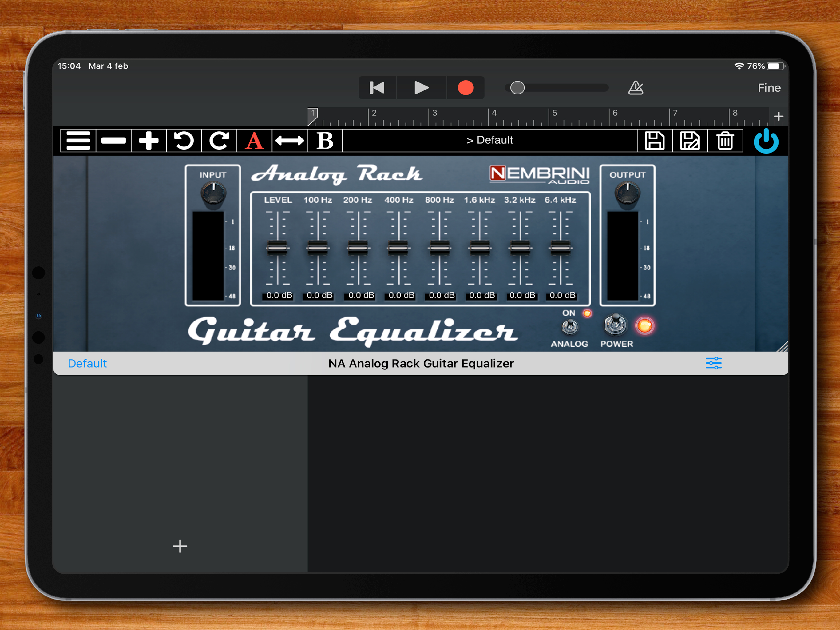This screenshot has height=630, width=840.
Task: Click the minus zoom-out icon
Action: point(113,141)
